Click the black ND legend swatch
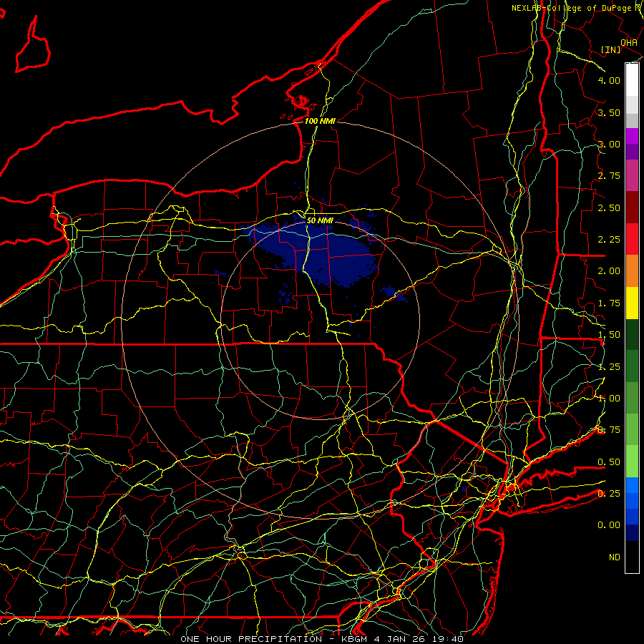 [632, 557]
